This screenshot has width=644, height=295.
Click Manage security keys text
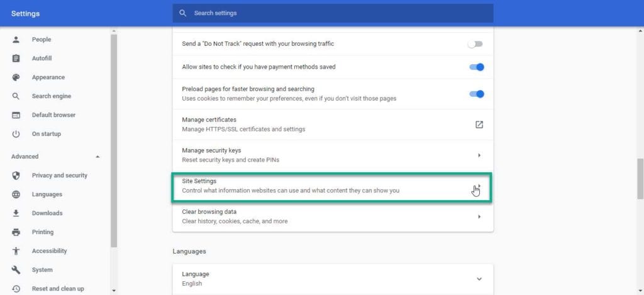coord(211,150)
